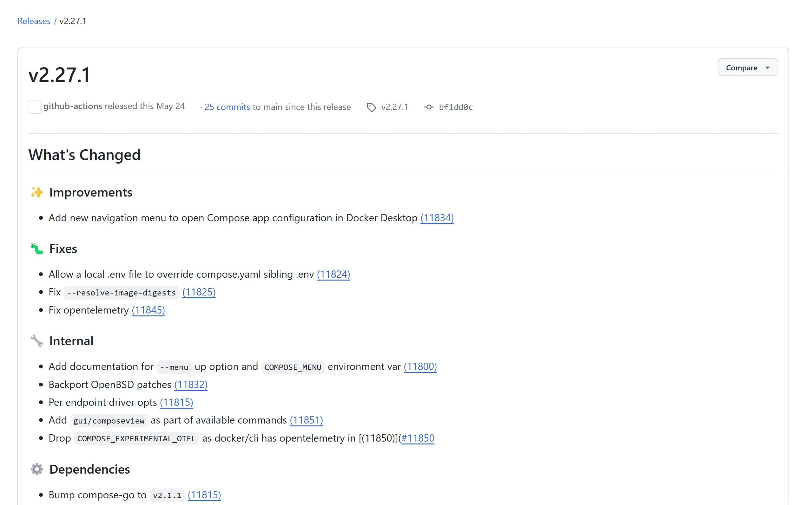The image size is (812, 505).
Task: Click the v2.27.1 breadcrumb link
Action: point(72,20)
